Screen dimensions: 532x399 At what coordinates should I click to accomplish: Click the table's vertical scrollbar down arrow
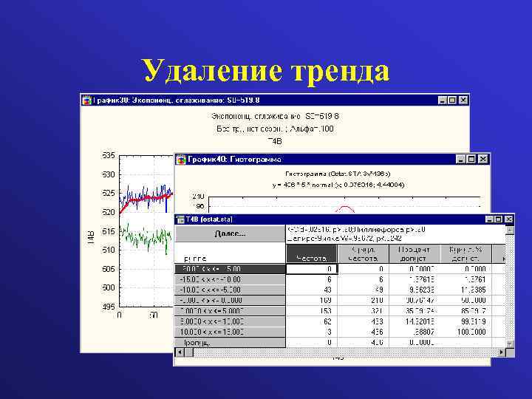tap(510, 344)
